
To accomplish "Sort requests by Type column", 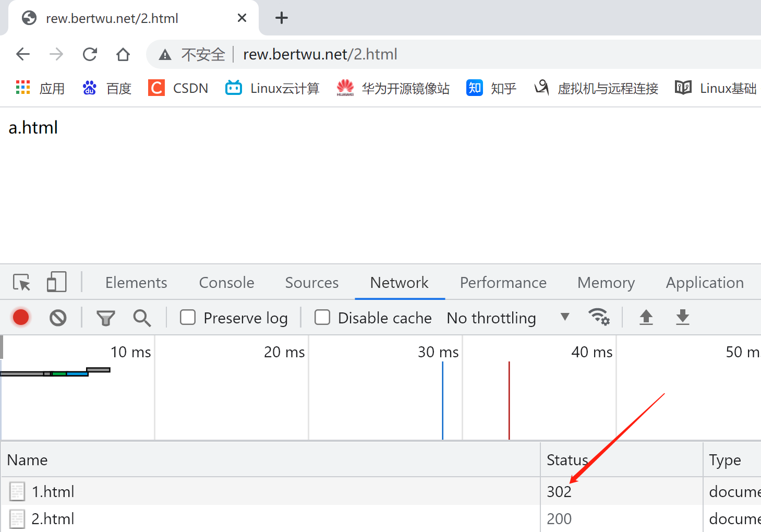I will [x=732, y=460].
